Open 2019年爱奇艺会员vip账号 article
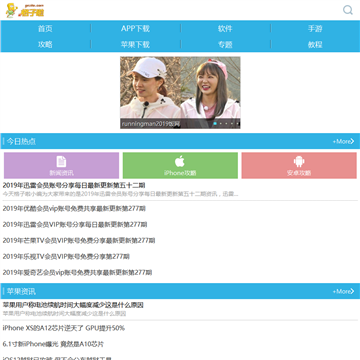The height and width of the screenshot is (360, 360). (77, 272)
